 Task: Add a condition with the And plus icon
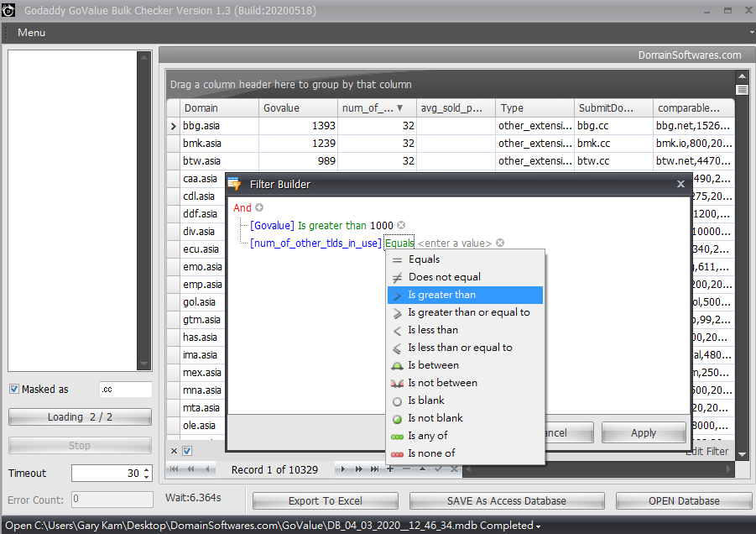[259, 207]
